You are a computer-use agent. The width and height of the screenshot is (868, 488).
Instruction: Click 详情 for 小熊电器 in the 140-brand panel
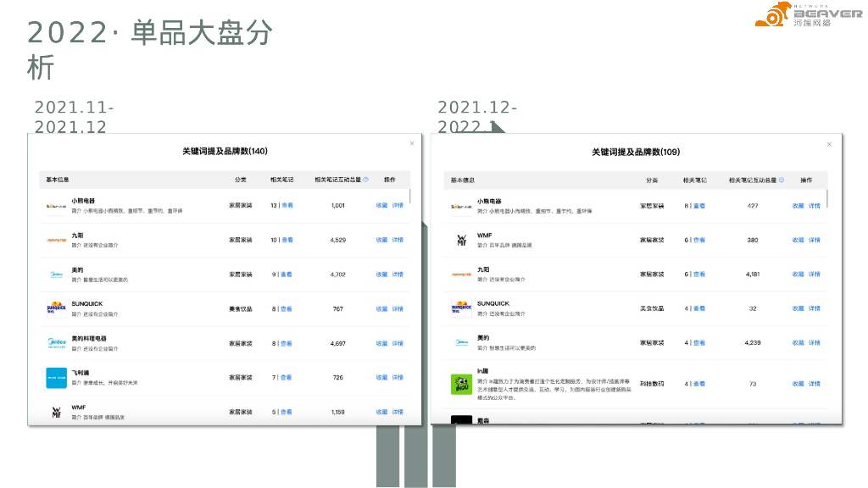point(398,205)
